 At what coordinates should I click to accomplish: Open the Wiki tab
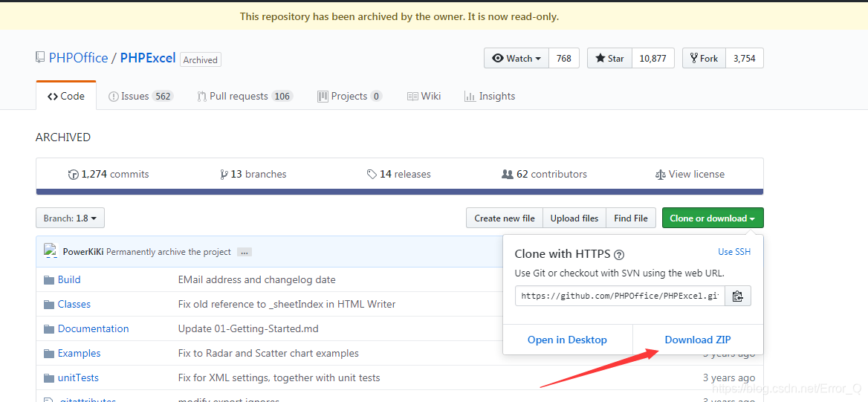click(x=424, y=96)
